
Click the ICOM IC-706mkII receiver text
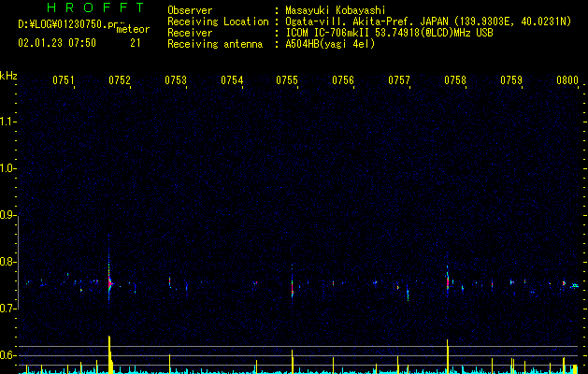click(389, 33)
